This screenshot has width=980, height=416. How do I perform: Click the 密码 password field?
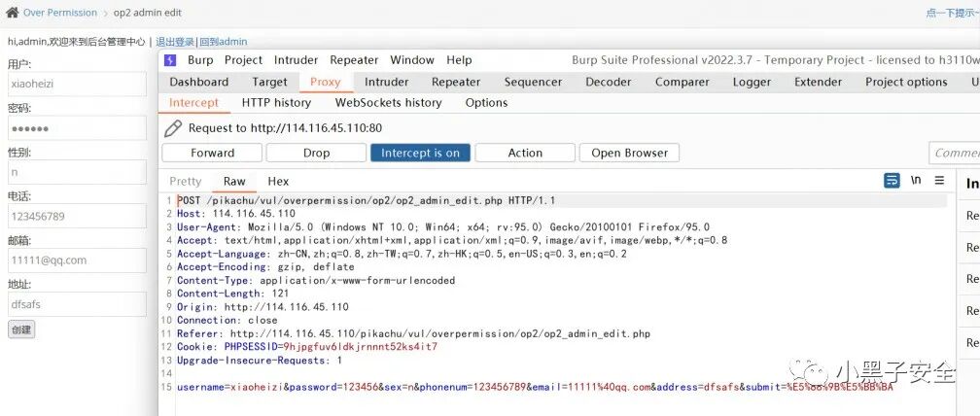(77, 128)
